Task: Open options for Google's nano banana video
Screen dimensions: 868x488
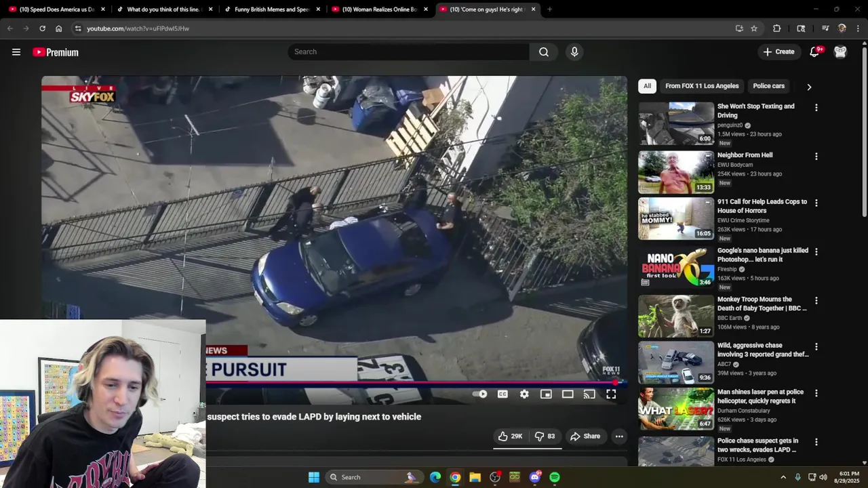Action: pyautogui.click(x=816, y=251)
